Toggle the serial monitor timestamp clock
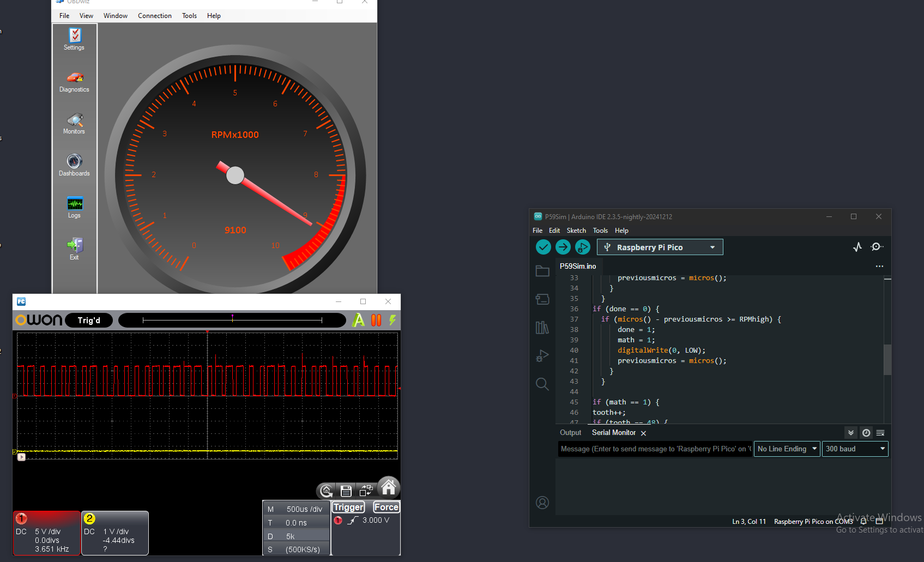This screenshot has width=924, height=562. coord(866,433)
